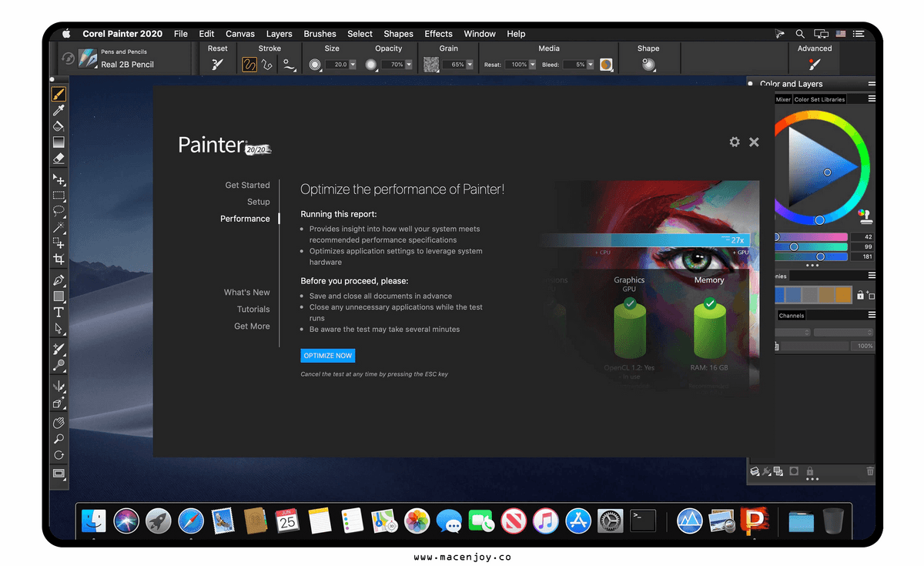Open the Canvas menu
The height and width of the screenshot is (566, 924).
pos(240,34)
